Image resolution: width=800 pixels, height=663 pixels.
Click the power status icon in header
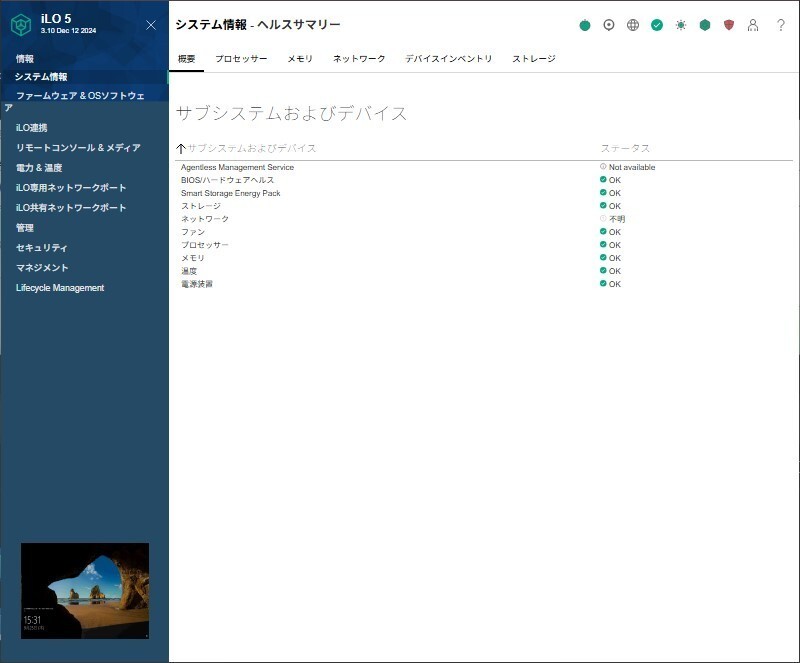(x=585, y=25)
